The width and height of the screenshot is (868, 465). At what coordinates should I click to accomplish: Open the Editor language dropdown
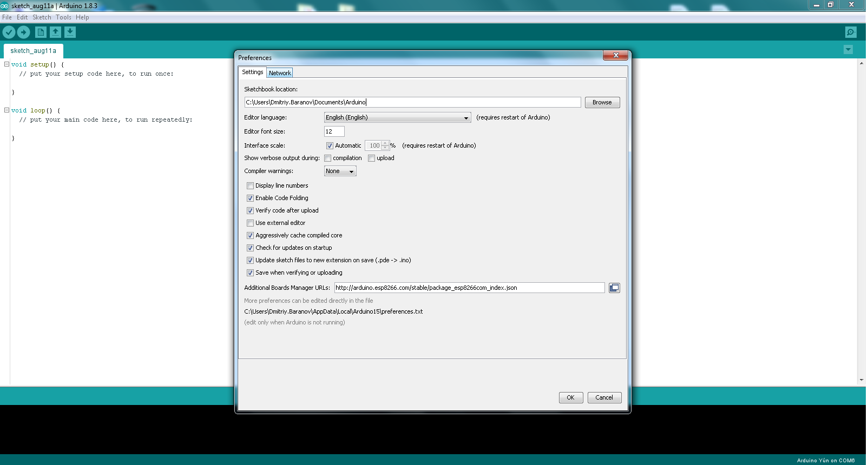(398, 117)
